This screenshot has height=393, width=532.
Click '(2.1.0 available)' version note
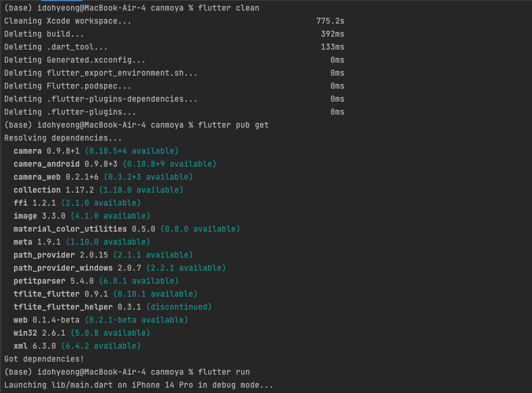tap(100, 203)
